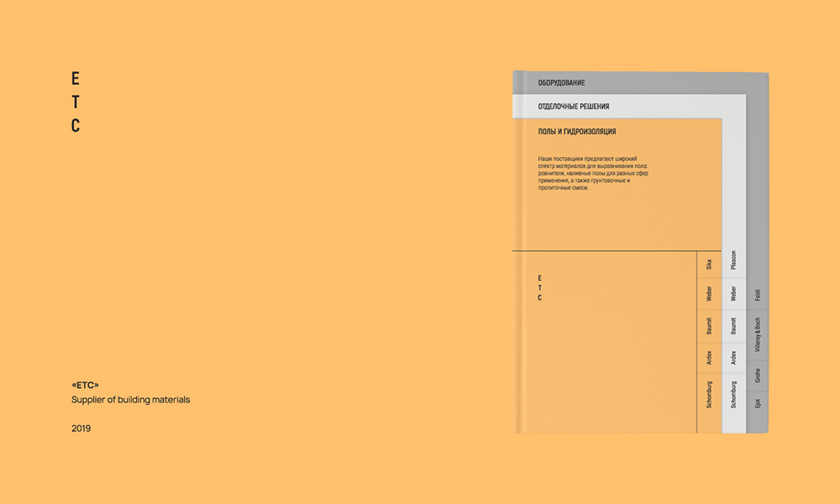Click the small ETC logo on the book cover
This screenshot has width=840, height=504.
(539, 288)
